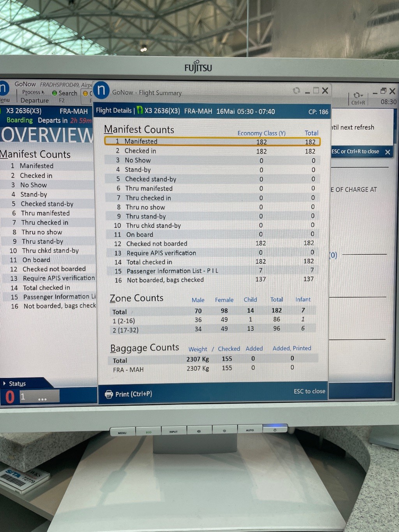The image size is (399, 532).
Task: Dismiss the ESC or Ctrl+R to close banner
Action: pyautogui.click(x=388, y=152)
